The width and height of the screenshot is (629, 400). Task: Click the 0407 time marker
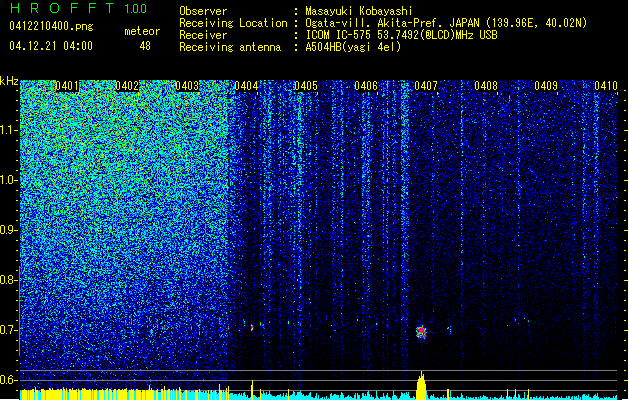pos(426,86)
